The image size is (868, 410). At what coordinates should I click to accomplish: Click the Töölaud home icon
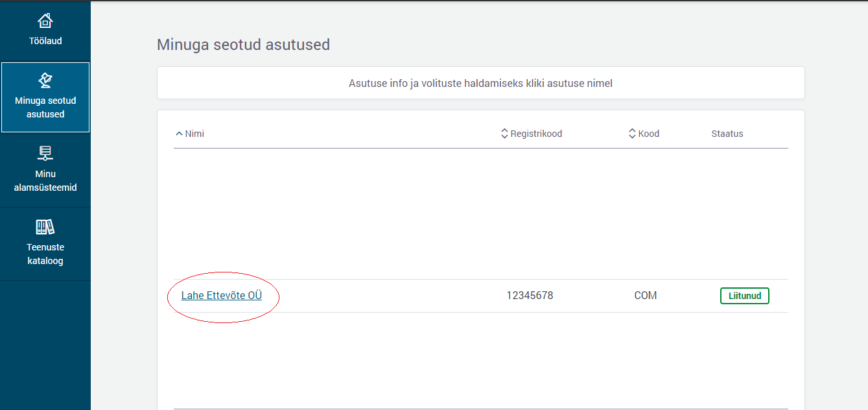tap(45, 21)
